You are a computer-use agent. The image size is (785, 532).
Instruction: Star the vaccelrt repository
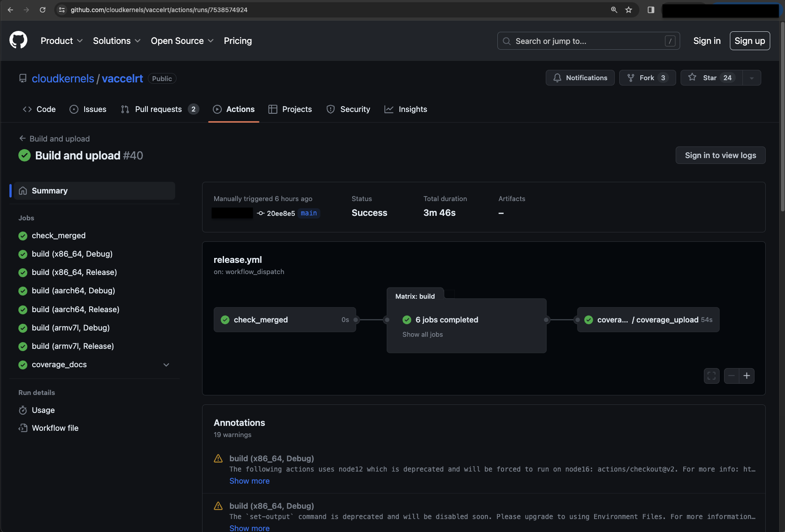pyautogui.click(x=711, y=78)
